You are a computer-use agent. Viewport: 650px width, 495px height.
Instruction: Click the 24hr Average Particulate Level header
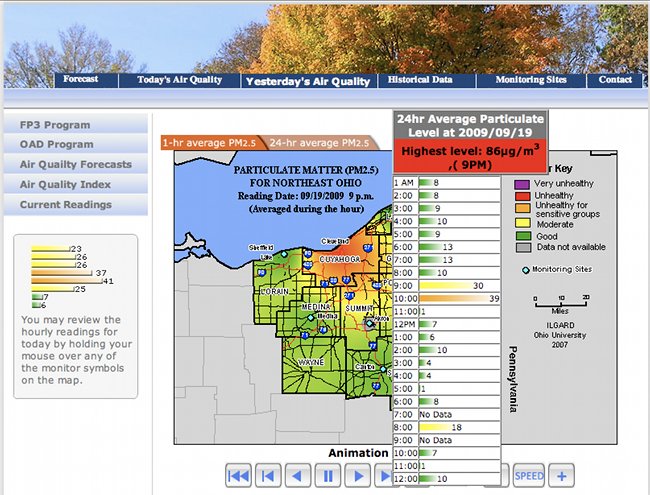click(x=470, y=125)
